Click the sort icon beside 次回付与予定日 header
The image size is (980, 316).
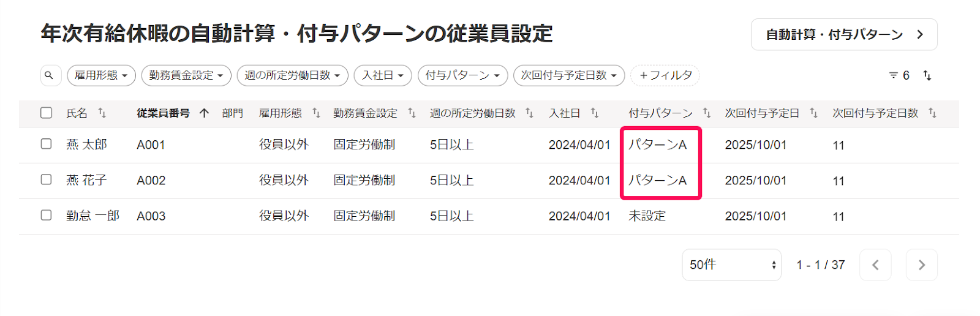click(813, 113)
